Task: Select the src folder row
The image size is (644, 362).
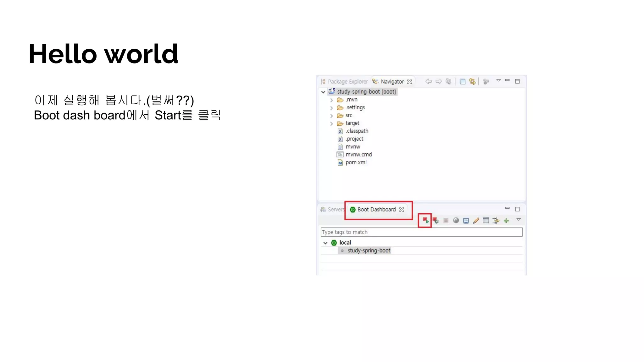Action: tap(345, 115)
